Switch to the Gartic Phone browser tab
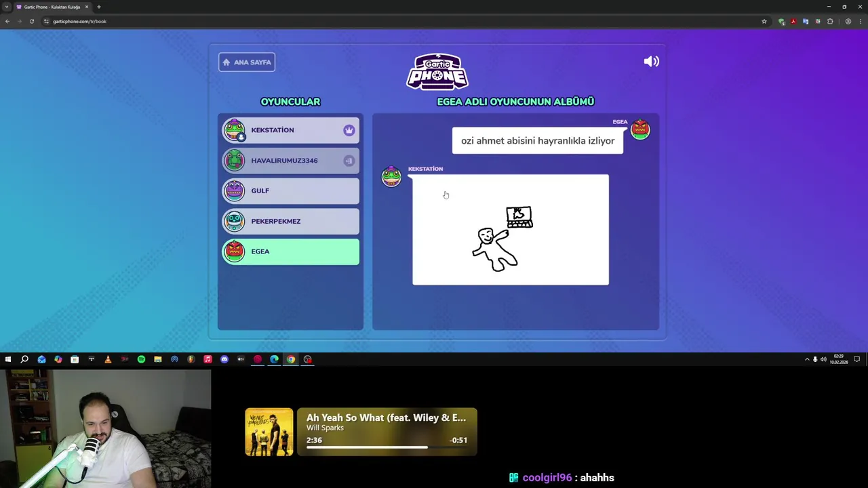868x488 pixels. click(52, 7)
